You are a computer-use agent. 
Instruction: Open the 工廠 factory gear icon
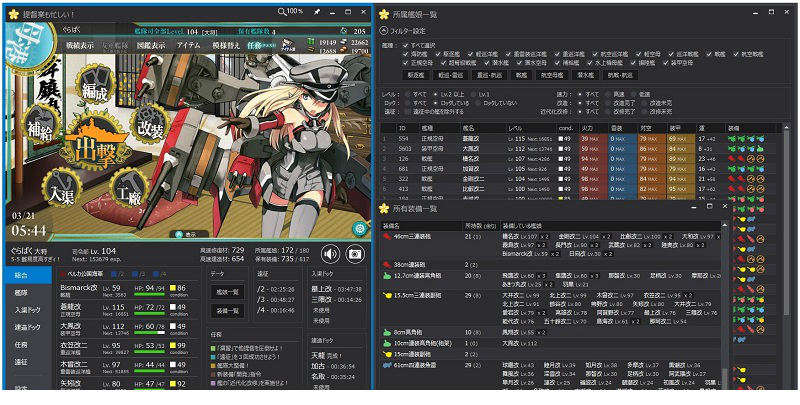129,187
